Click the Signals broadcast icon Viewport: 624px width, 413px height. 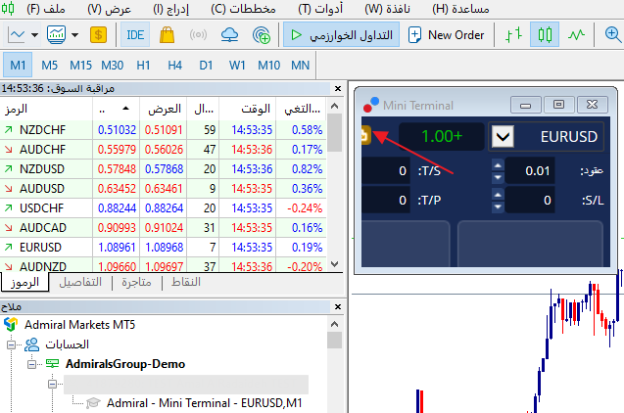click(x=198, y=35)
